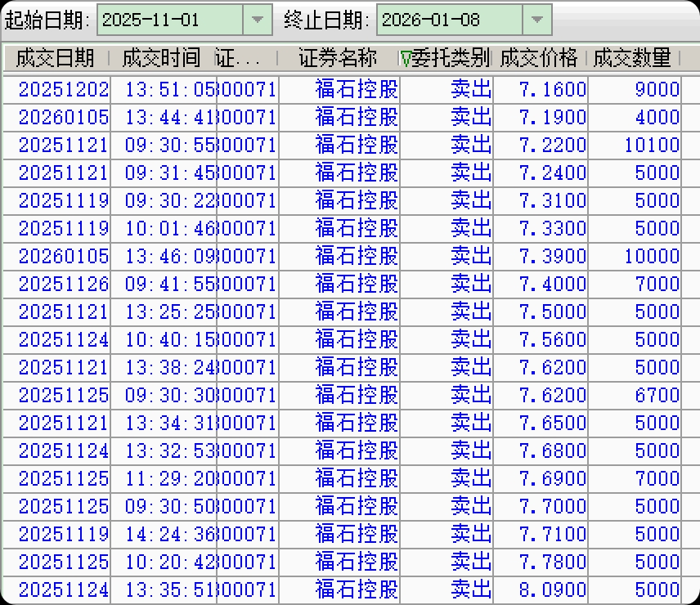This screenshot has width=700, height=605.
Task: Select price cell 7.3100
Action: coord(541,201)
